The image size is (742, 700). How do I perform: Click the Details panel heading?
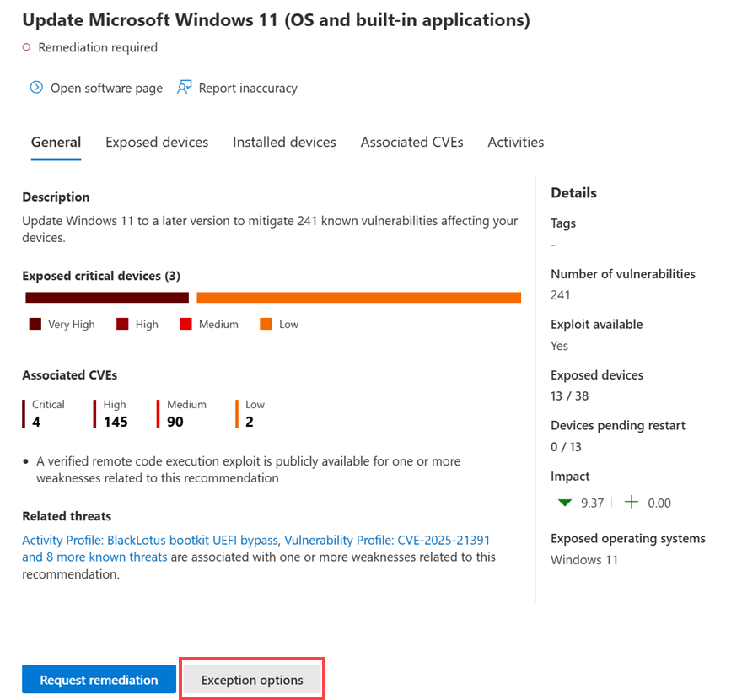pos(573,193)
